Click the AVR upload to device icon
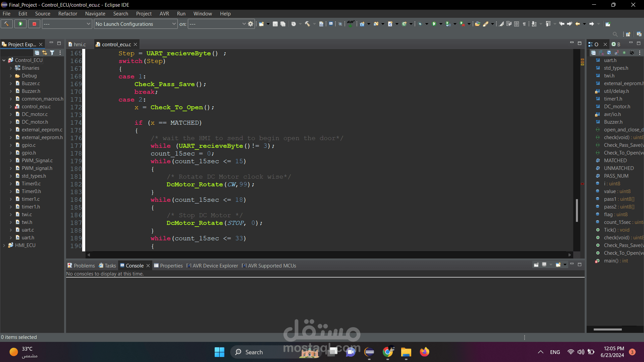Image resolution: width=644 pixels, height=362 pixels. [351, 24]
